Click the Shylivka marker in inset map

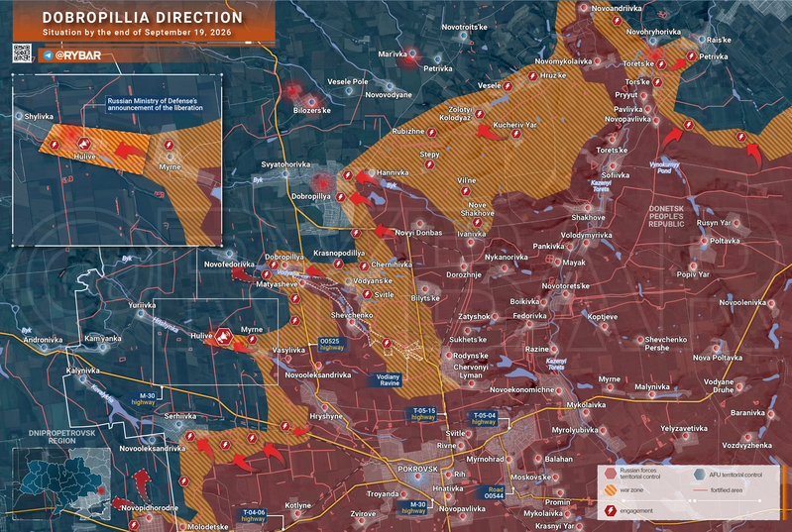pyautogui.click(x=19, y=116)
